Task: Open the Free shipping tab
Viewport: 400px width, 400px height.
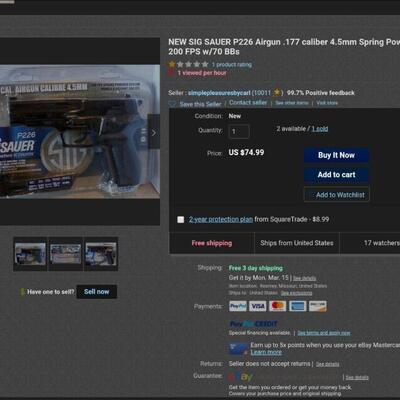Action: click(x=212, y=243)
